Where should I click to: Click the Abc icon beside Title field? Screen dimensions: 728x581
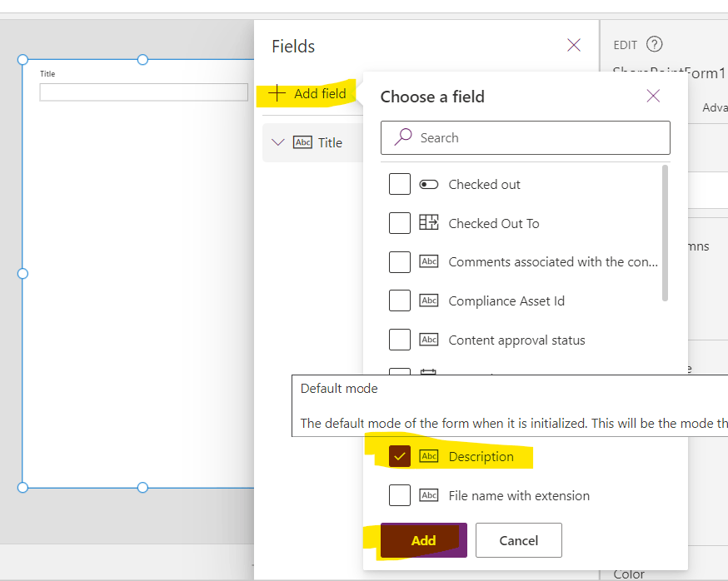tap(302, 142)
